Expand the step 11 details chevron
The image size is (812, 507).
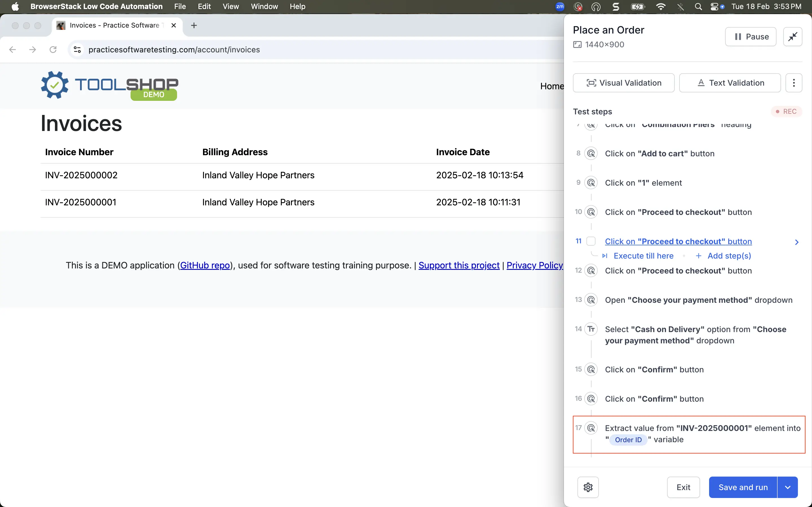pos(796,242)
